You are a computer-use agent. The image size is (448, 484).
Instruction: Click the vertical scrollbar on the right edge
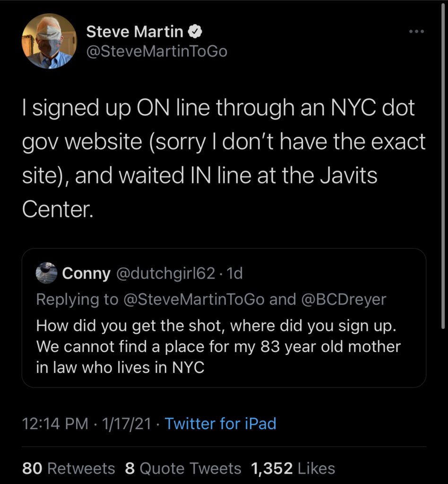443,165
